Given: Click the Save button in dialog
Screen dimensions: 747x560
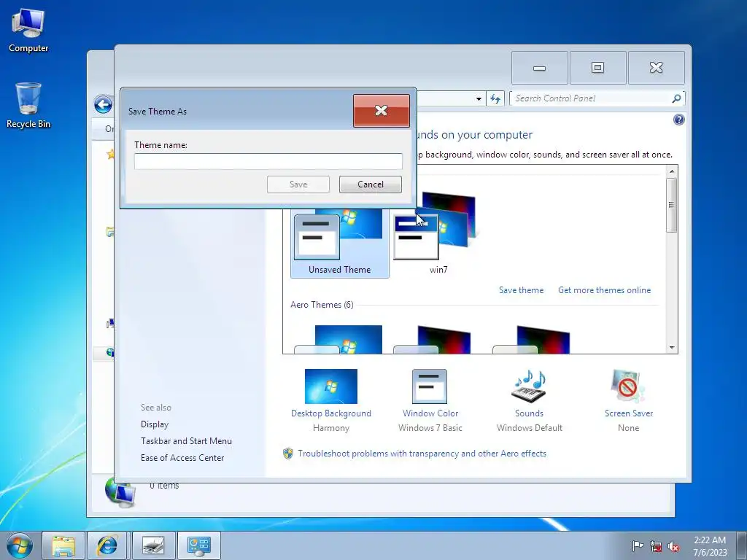Looking at the screenshot, I should tap(298, 184).
